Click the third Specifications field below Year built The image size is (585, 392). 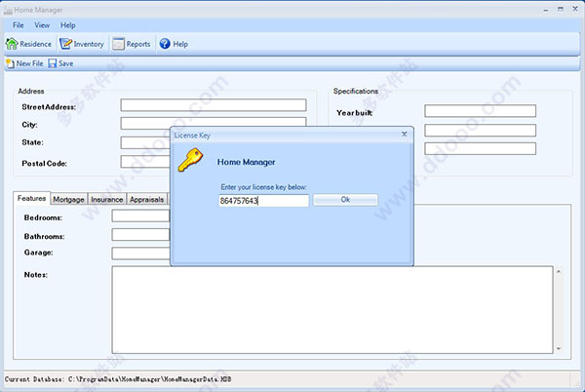tap(480, 148)
